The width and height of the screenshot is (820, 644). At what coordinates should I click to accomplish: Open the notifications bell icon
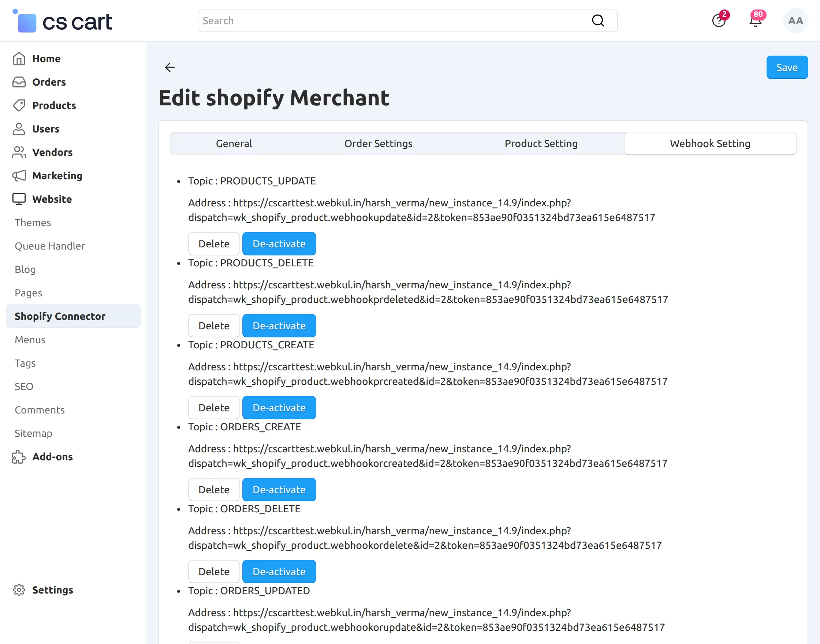tap(755, 21)
